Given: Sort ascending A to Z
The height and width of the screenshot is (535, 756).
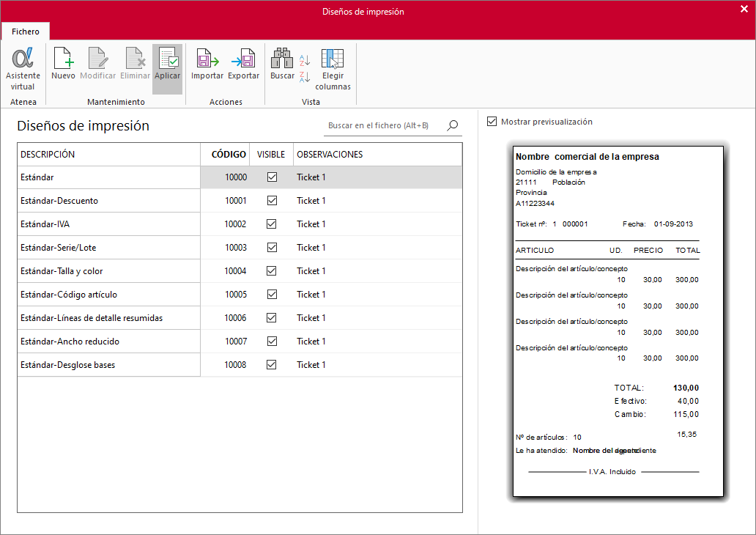Looking at the screenshot, I should (x=305, y=60).
